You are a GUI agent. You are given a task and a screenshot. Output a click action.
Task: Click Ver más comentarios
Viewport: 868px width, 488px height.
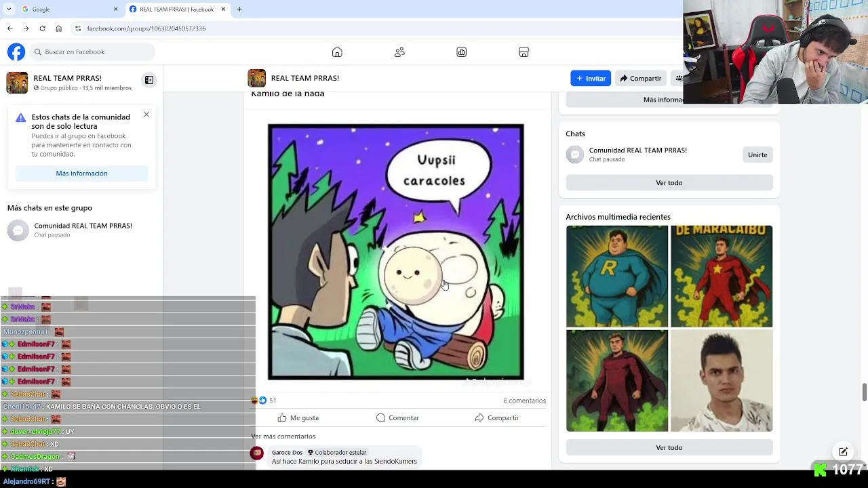click(283, 436)
